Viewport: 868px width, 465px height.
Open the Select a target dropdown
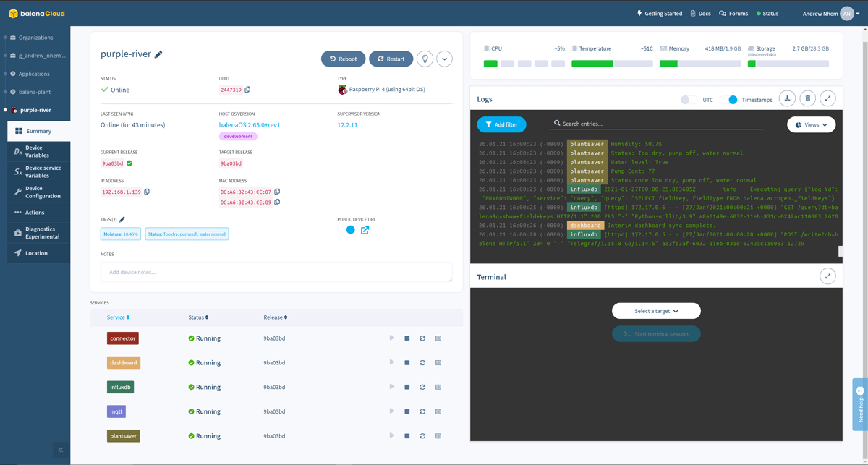point(656,311)
